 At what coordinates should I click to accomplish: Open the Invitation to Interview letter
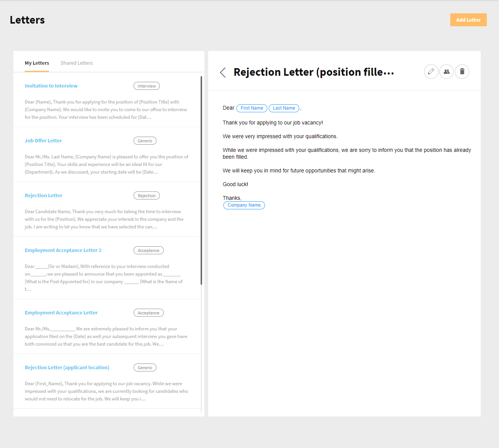click(x=51, y=86)
